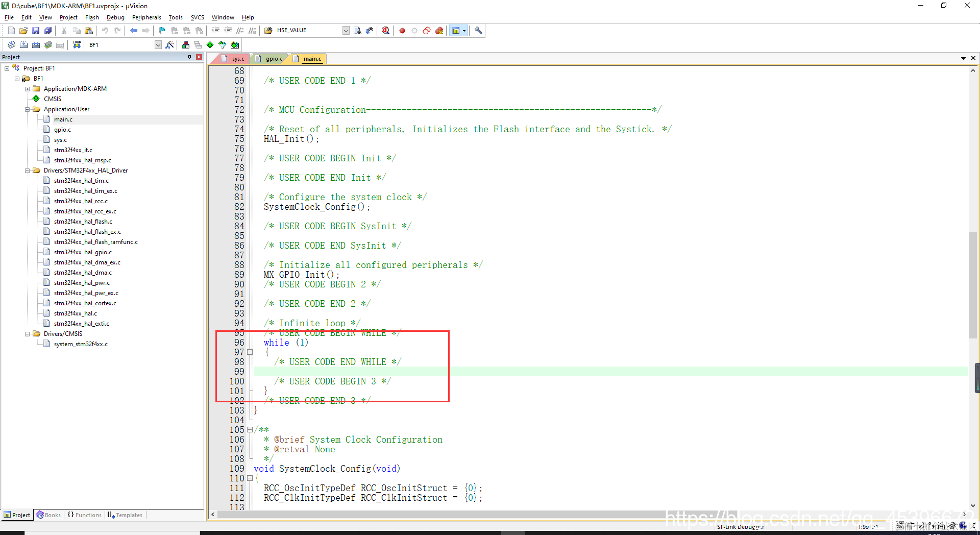This screenshot has height=535, width=980.
Task: Paste from the clipboard
Action: (x=89, y=31)
